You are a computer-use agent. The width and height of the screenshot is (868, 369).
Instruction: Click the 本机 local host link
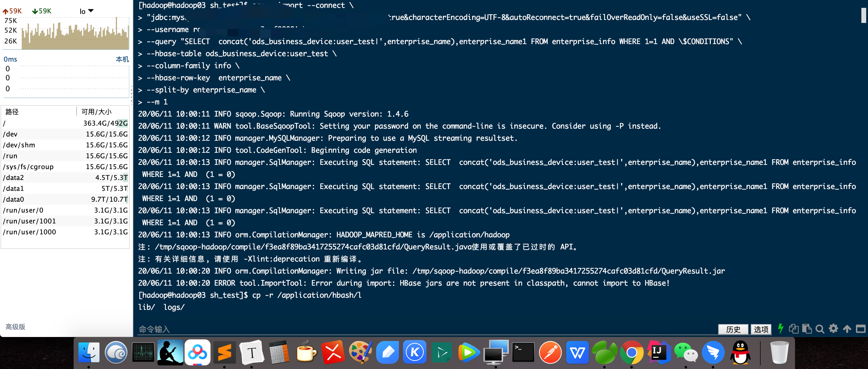(x=122, y=59)
